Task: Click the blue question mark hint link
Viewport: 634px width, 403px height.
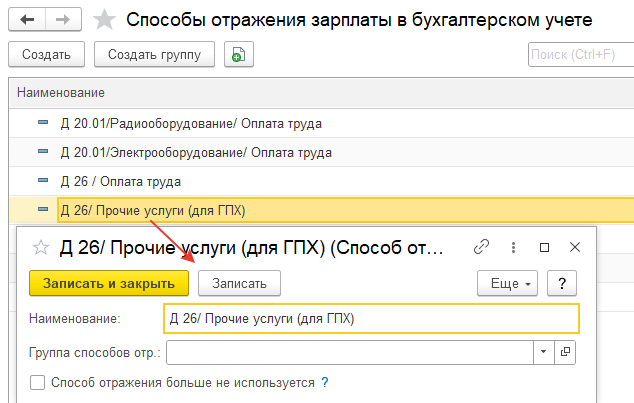Action: coord(325,382)
